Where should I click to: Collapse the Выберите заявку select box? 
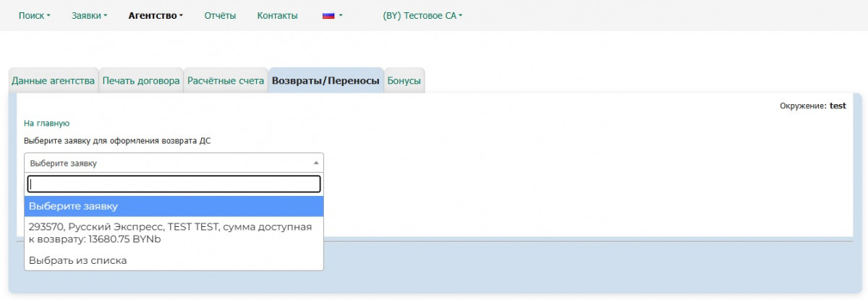coord(174,163)
